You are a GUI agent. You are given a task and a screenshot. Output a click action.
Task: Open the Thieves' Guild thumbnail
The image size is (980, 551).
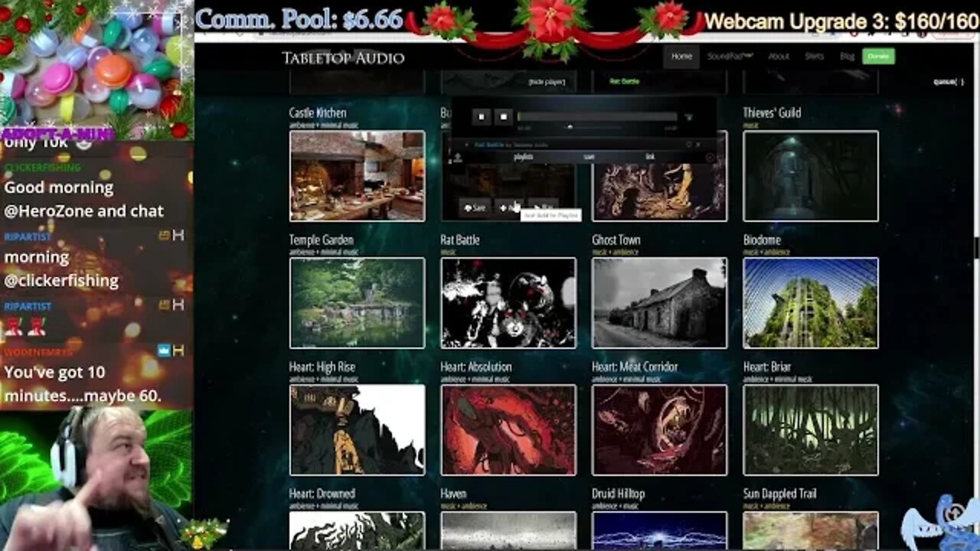[x=811, y=176]
